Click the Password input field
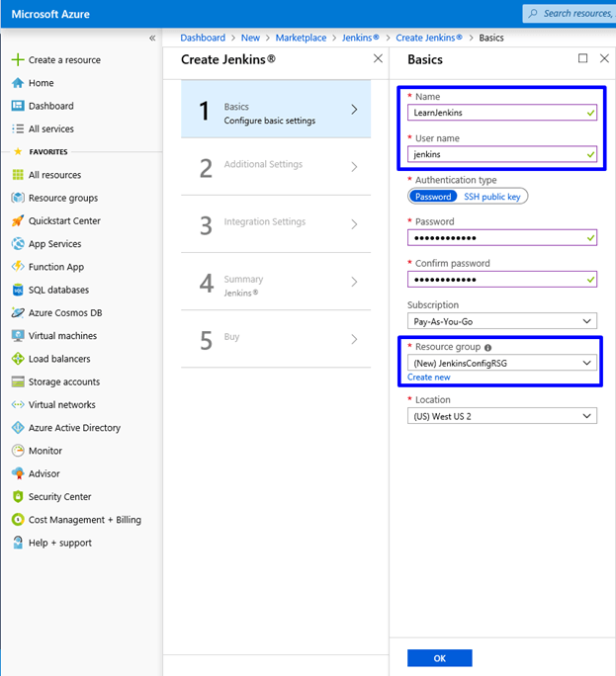Screen dimensions: 616x676 [502, 237]
